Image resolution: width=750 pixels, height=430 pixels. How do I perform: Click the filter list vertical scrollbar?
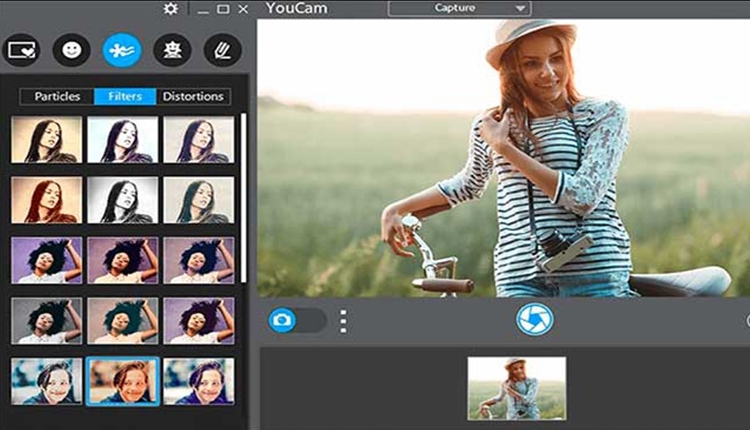(243, 198)
